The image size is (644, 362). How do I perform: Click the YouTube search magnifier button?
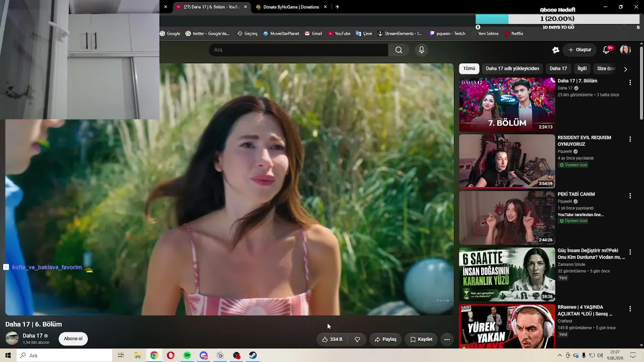tap(398, 50)
